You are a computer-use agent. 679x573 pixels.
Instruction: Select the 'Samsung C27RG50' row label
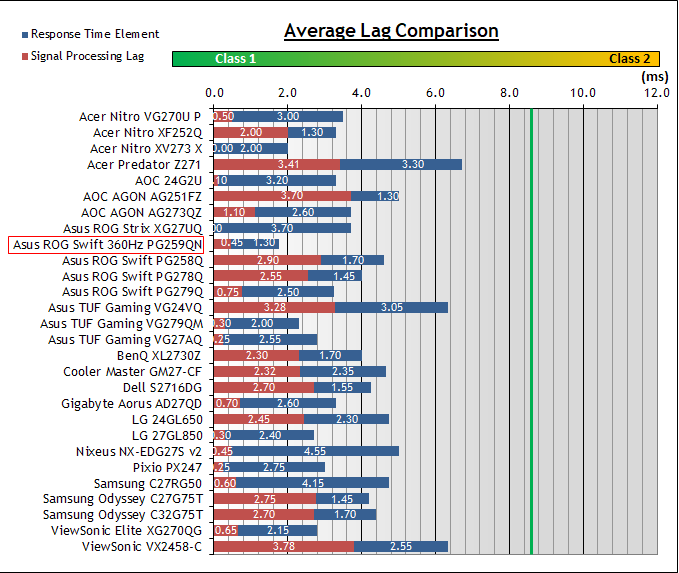[148, 484]
